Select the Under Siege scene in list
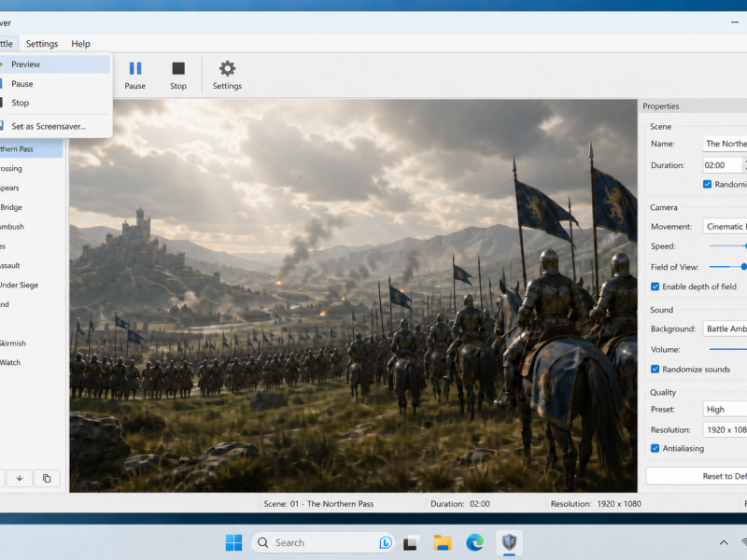 pyautogui.click(x=31, y=286)
